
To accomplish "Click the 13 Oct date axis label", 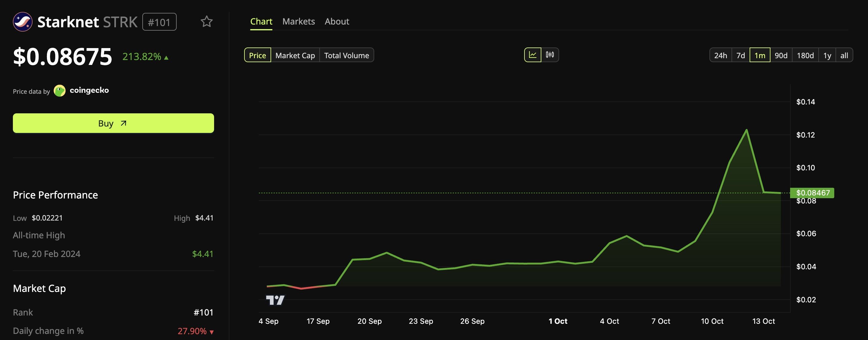I will coord(763,321).
